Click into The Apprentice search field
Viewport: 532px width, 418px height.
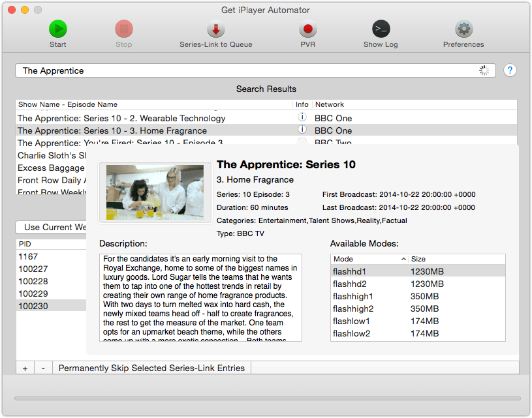click(255, 70)
